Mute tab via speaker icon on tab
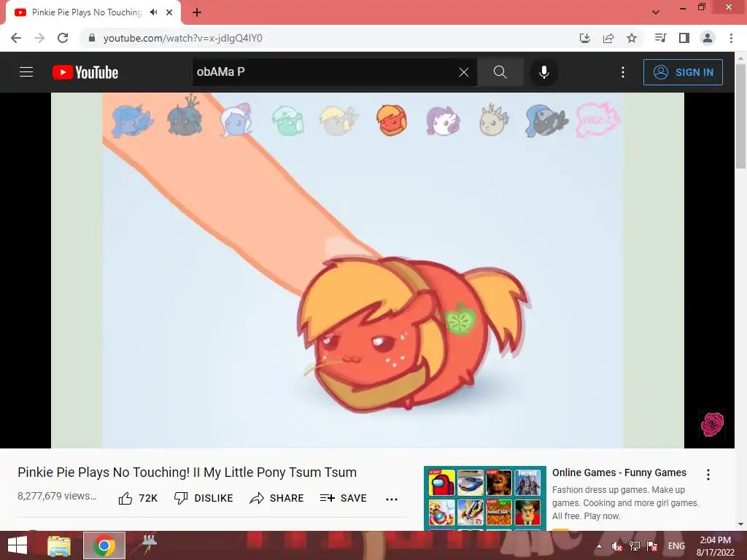This screenshot has height=560, width=747. pos(153,12)
